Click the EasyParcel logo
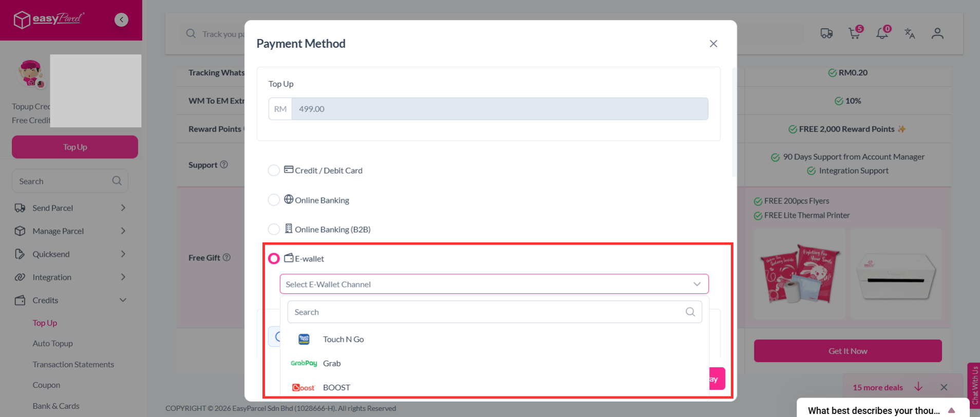 [x=49, y=20]
